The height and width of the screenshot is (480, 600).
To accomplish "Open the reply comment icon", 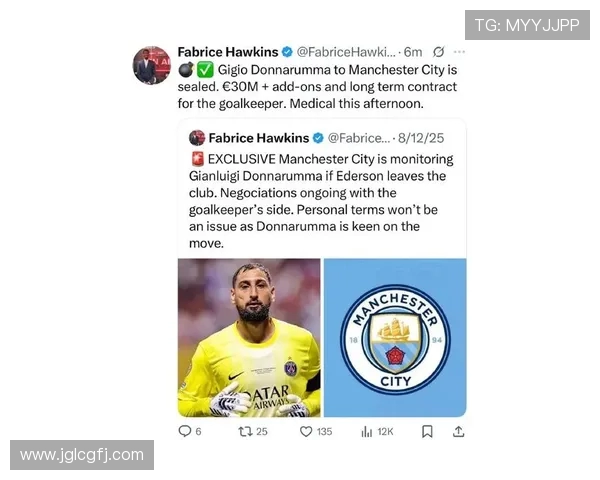I will pyautogui.click(x=185, y=431).
